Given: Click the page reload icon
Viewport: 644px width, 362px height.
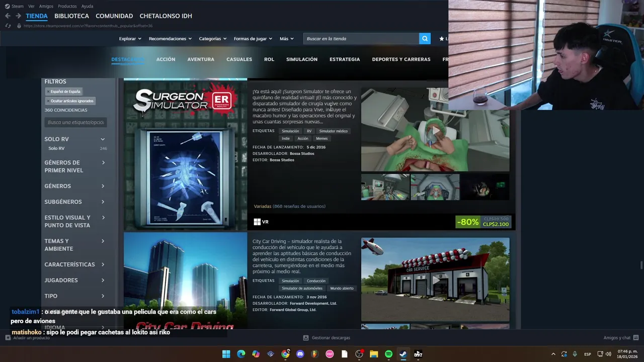Looking at the screenshot, I should coord(8,26).
